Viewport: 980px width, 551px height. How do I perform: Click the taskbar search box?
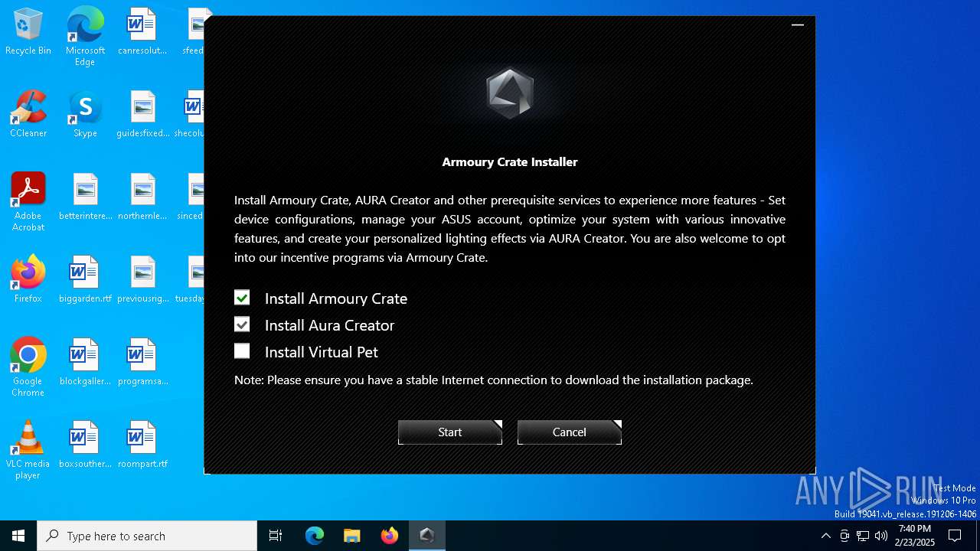147,536
